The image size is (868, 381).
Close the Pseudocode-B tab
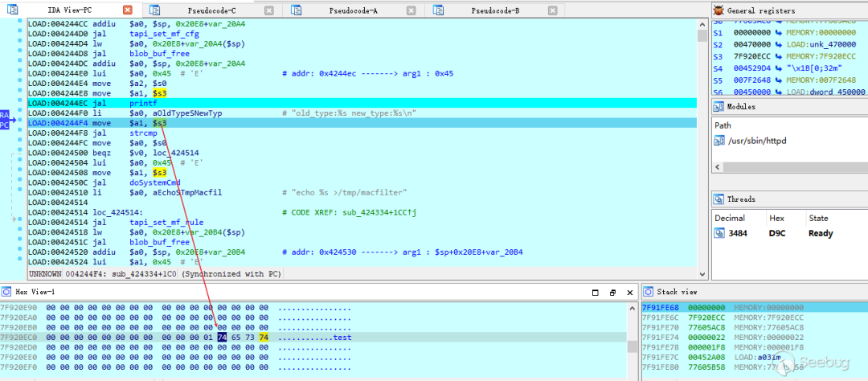pyautogui.click(x=552, y=10)
